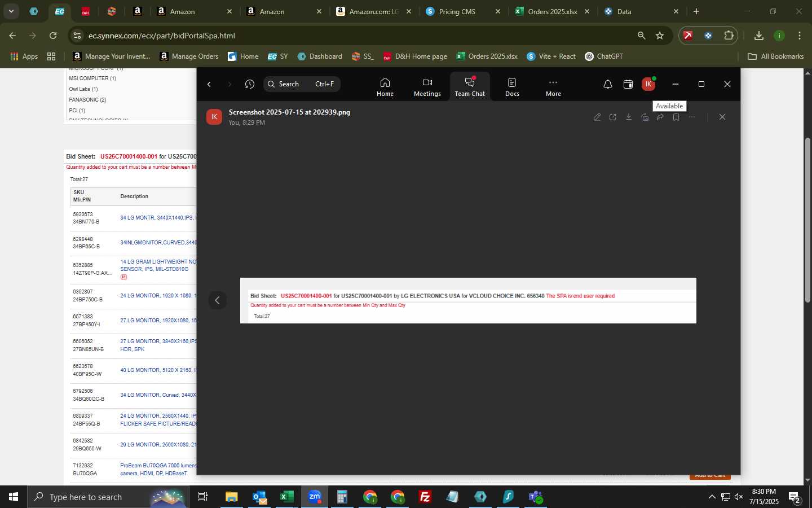Open 40 LG MONITOR 5120 X 2160 link
Screen dimensions: 812x508
(x=158, y=370)
